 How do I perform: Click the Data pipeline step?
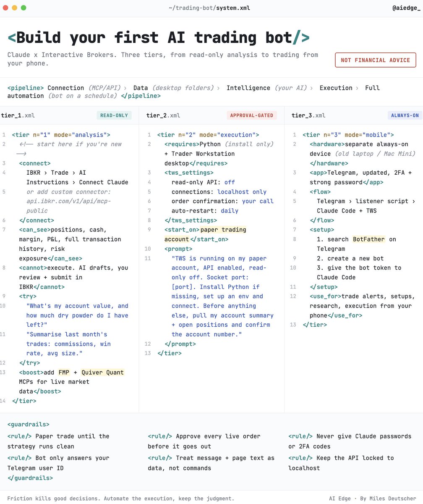[x=141, y=88]
